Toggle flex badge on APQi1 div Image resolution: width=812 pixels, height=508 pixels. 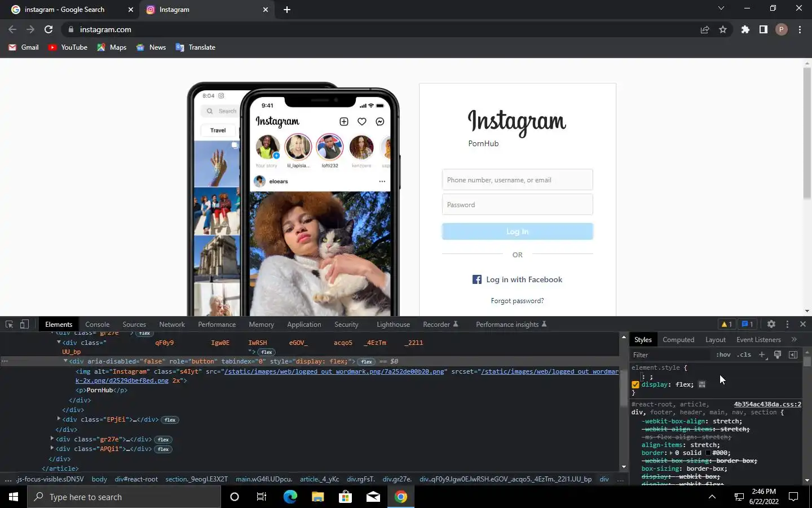(x=164, y=449)
